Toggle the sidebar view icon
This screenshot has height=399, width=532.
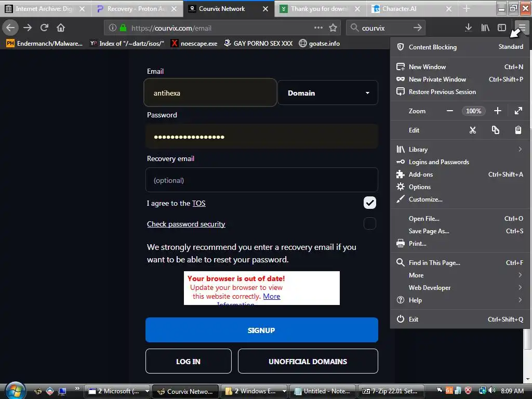pyautogui.click(x=502, y=28)
